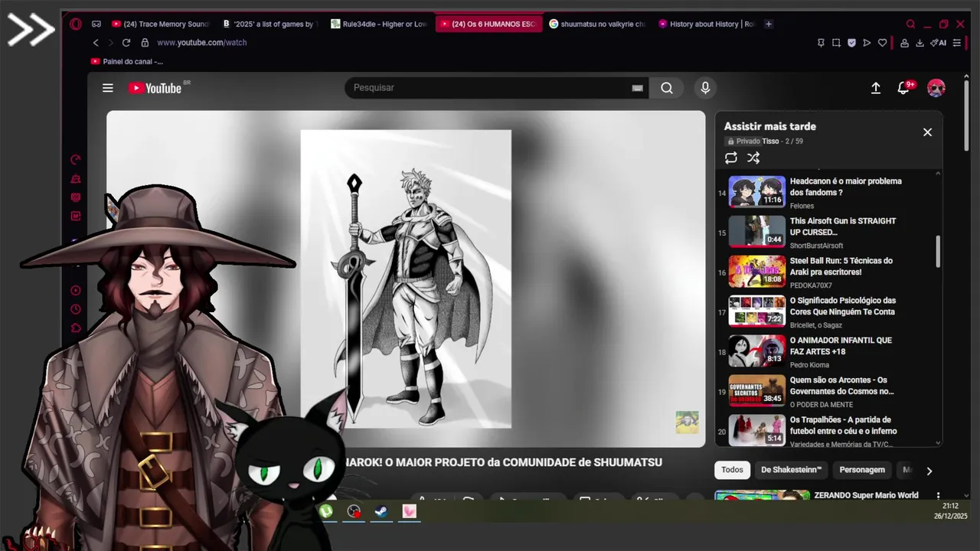Open a new tab with the plus button
Image resolution: width=980 pixels, height=551 pixels.
pyautogui.click(x=769, y=24)
